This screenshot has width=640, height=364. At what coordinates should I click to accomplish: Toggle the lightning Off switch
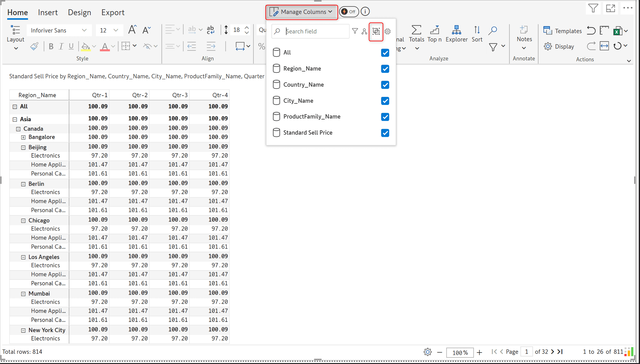tap(349, 12)
